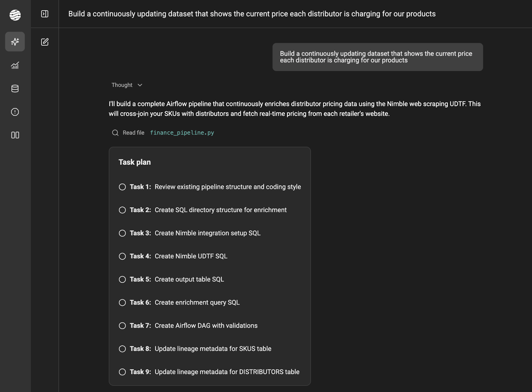Open the AI sparkle assistant view
Viewport: 532px width, 392px height.
(15, 42)
